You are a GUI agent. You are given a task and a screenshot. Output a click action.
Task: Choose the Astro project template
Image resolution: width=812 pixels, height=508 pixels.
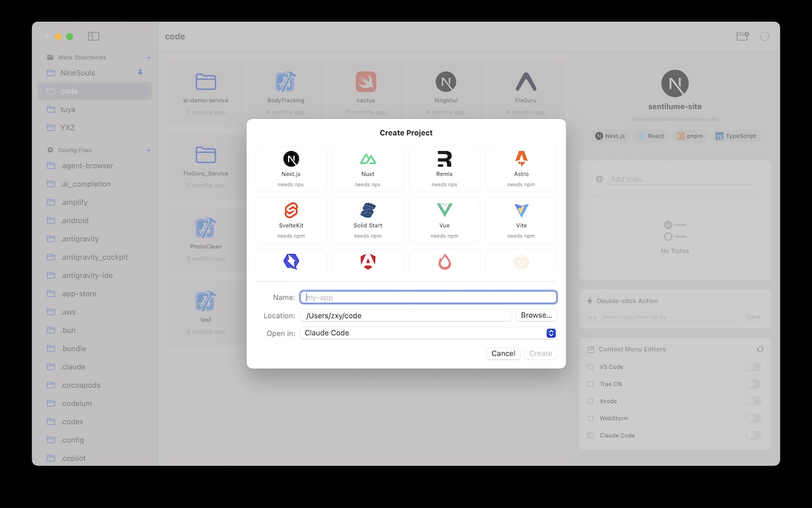pos(521,169)
